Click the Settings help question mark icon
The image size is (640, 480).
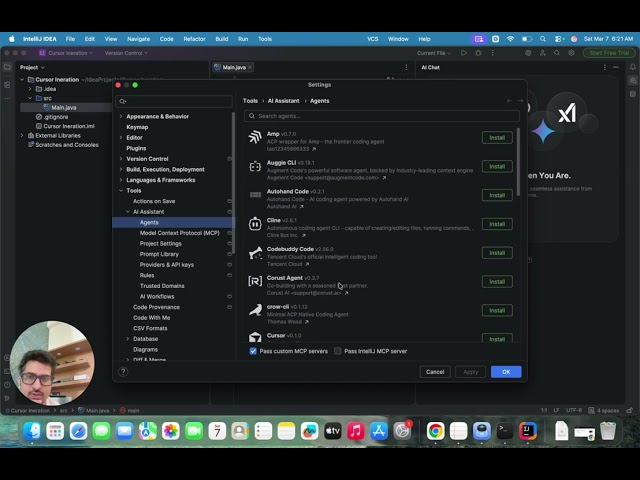(123, 371)
